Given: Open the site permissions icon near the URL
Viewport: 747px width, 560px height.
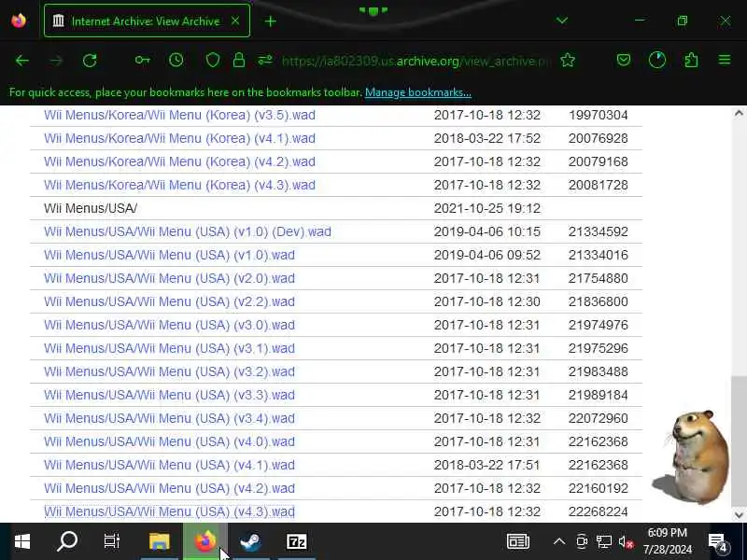Looking at the screenshot, I should [x=265, y=60].
